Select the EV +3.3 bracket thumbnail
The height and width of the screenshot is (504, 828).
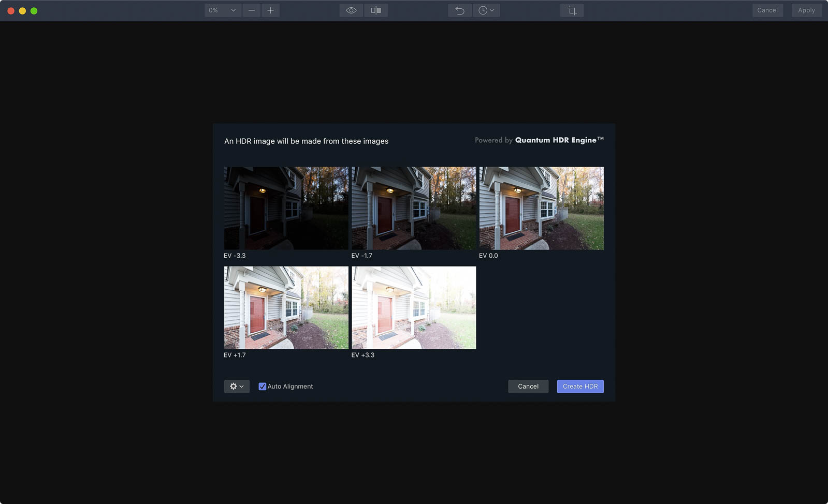(413, 308)
